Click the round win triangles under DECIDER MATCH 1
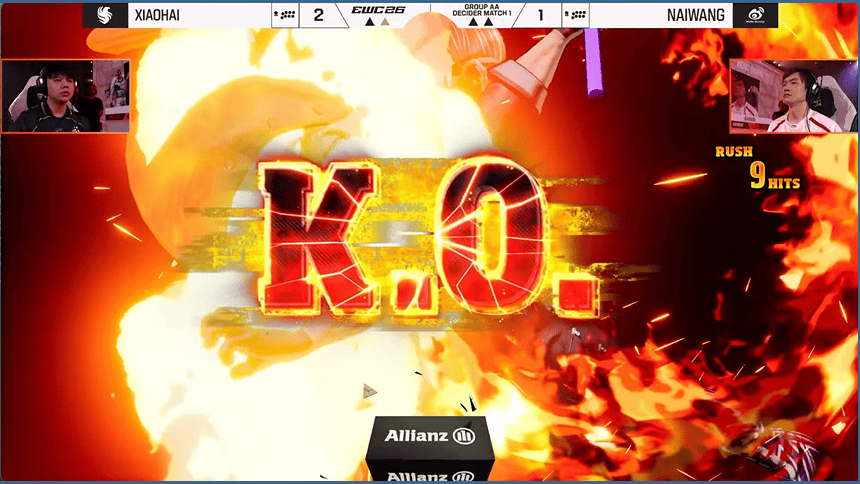The height and width of the screenshot is (484, 860). 480,22
